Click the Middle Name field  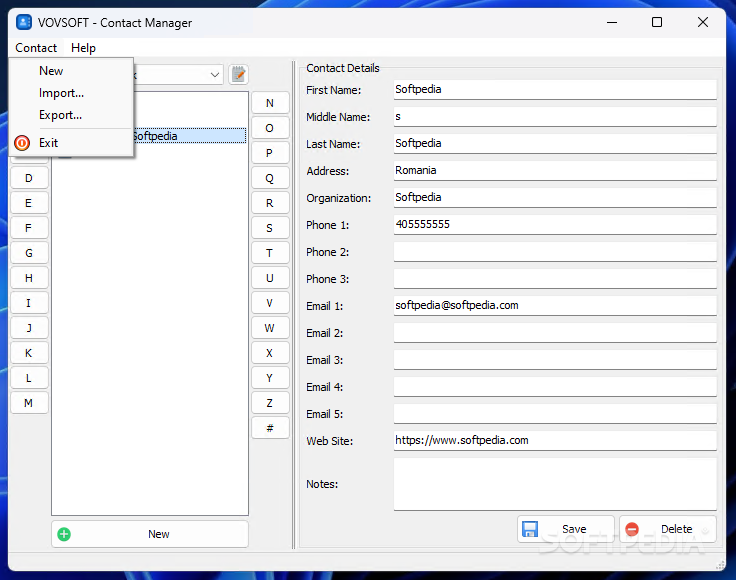click(555, 116)
